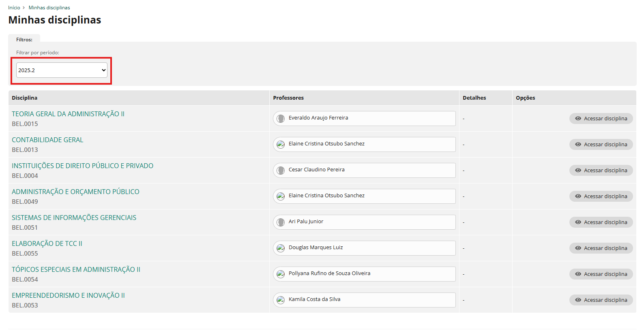
Task: Select the Filtros tab
Action: 24,40
